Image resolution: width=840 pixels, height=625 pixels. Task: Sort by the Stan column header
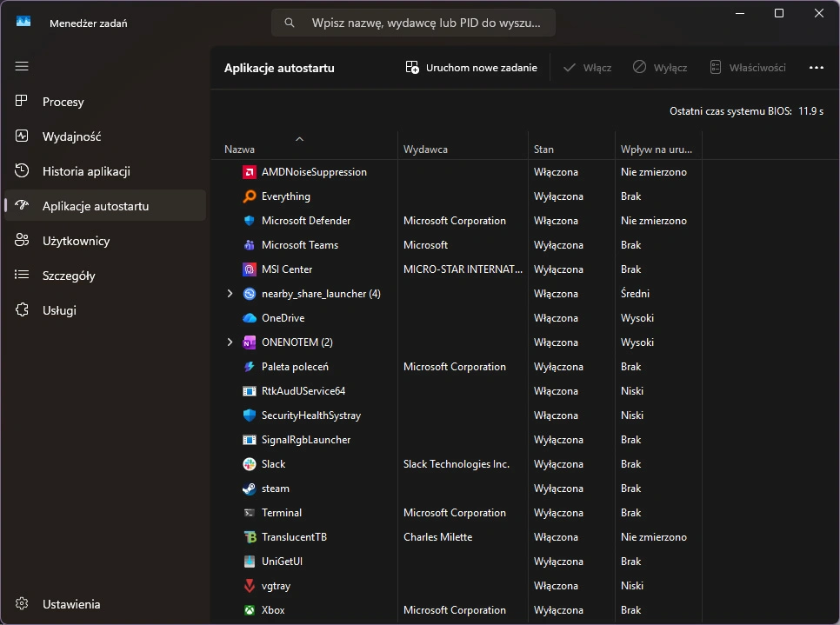543,150
